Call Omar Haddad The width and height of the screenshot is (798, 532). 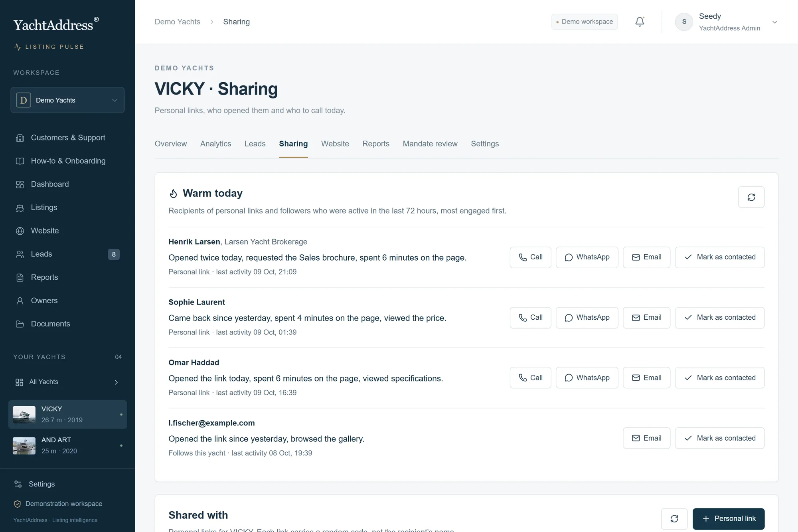tap(530, 378)
